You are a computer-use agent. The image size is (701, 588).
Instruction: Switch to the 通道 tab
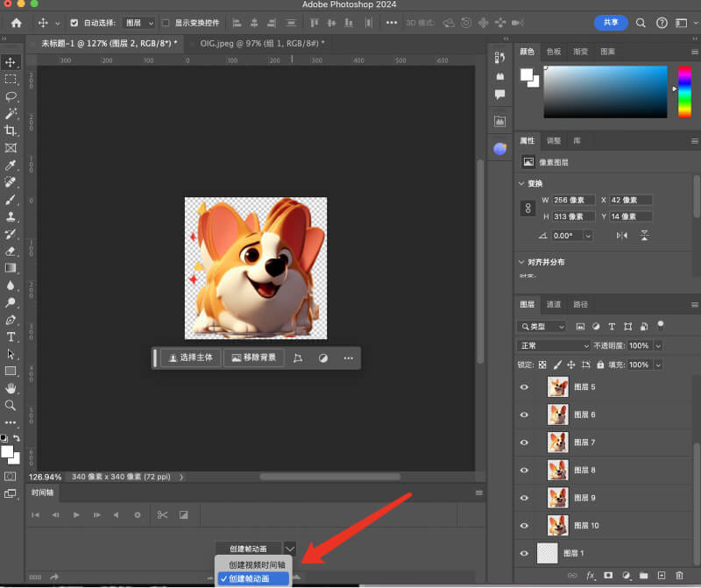554,304
